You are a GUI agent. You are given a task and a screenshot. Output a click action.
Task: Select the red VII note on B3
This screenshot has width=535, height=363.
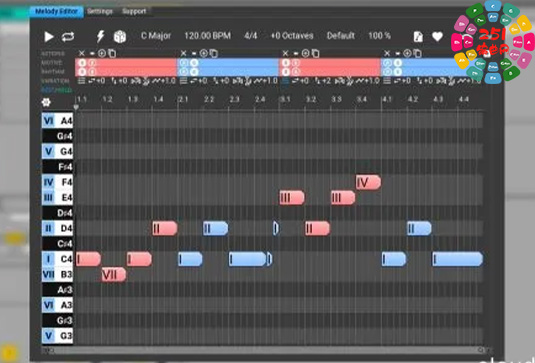tap(114, 274)
